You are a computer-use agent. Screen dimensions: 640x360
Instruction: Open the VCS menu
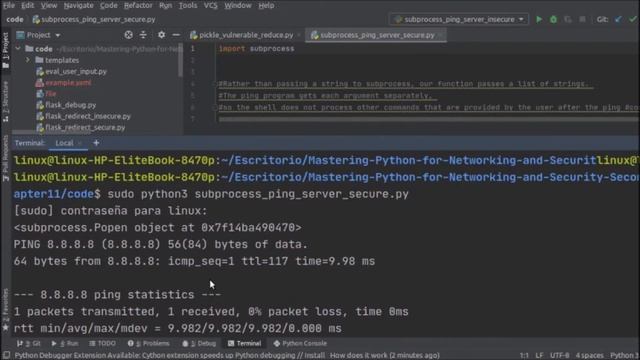coord(211,5)
